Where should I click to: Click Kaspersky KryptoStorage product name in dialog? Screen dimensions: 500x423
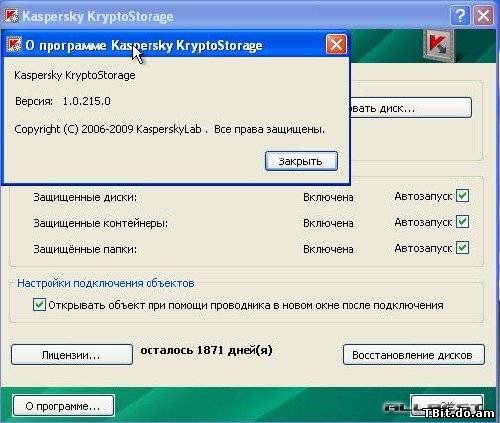tap(75, 75)
